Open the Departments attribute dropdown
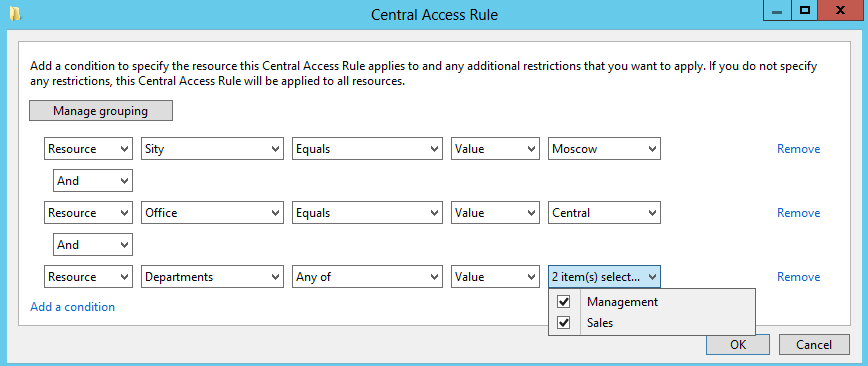 coord(213,277)
